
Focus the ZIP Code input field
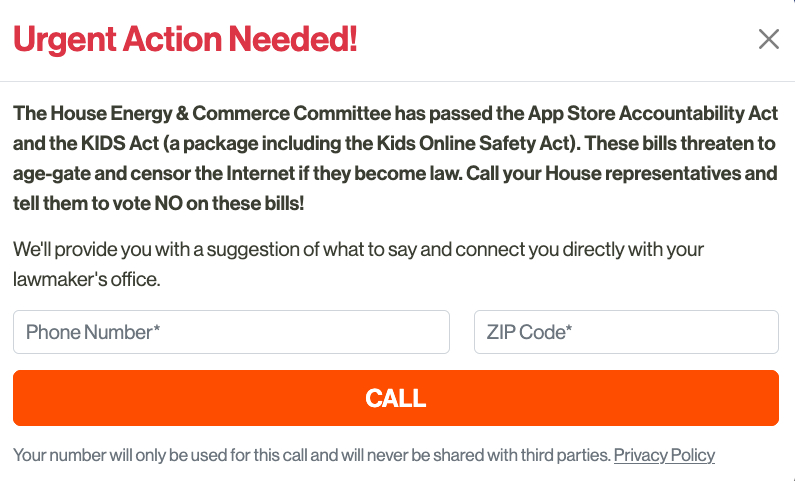[626, 332]
